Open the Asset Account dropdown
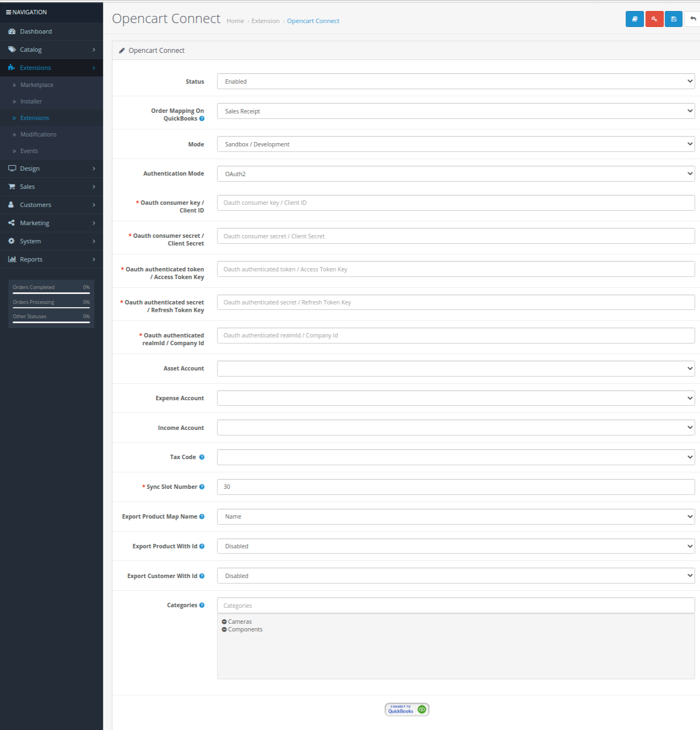 tap(455, 369)
